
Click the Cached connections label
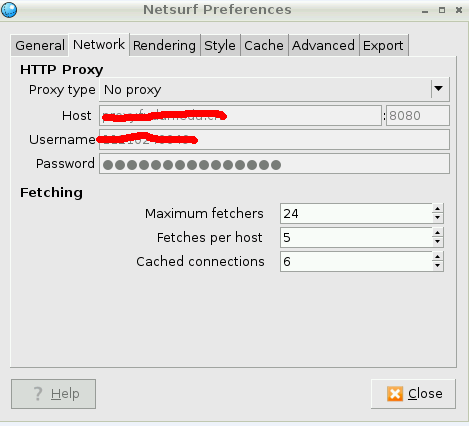(200, 262)
